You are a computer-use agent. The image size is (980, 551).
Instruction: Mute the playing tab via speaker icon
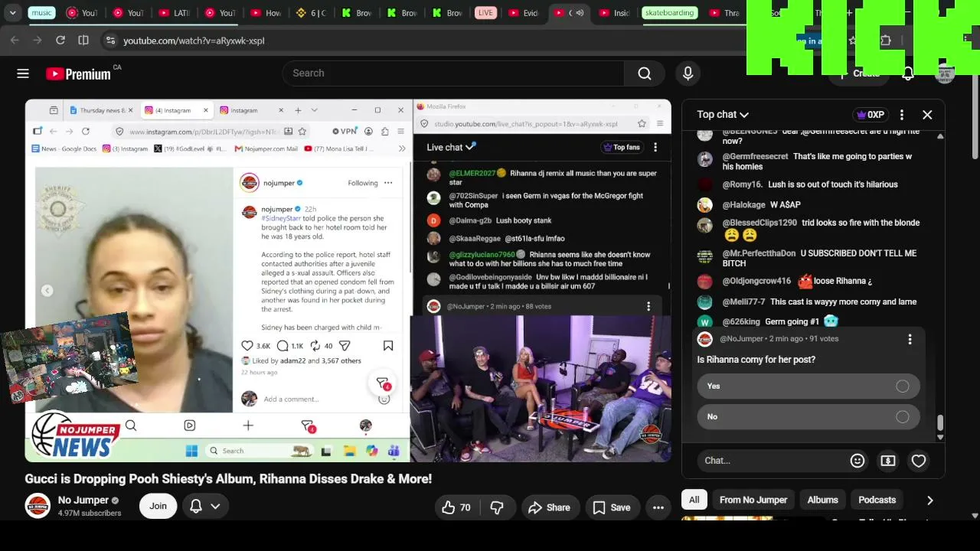pyautogui.click(x=580, y=13)
